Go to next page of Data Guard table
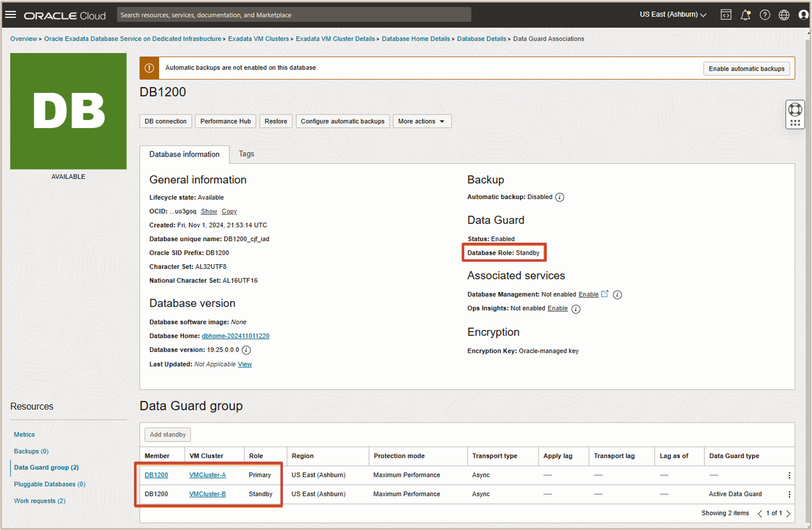Screen dimensions: 812x530 click(x=788, y=513)
